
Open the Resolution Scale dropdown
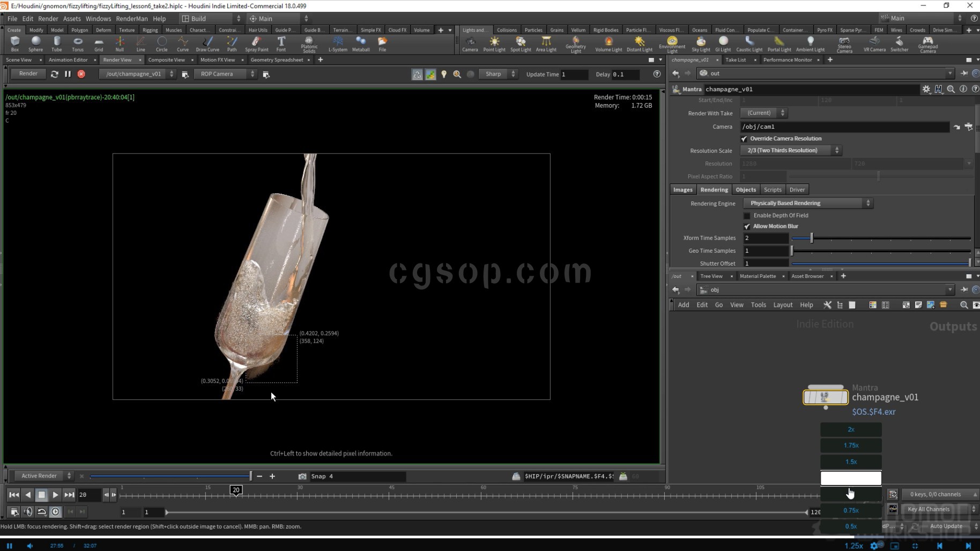[x=791, y=151]
